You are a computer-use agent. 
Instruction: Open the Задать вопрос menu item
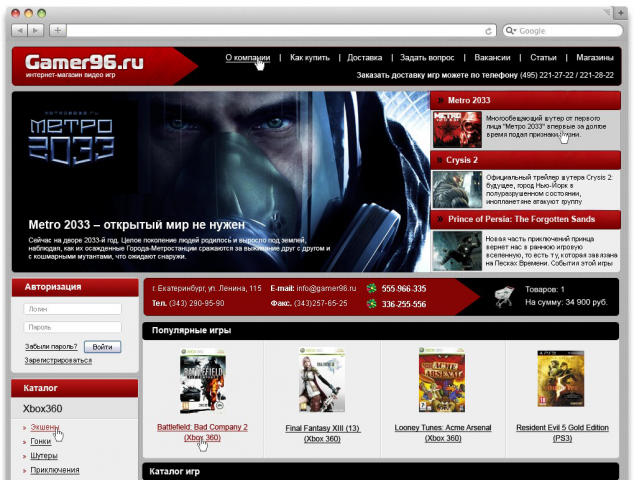pos(427,57)
